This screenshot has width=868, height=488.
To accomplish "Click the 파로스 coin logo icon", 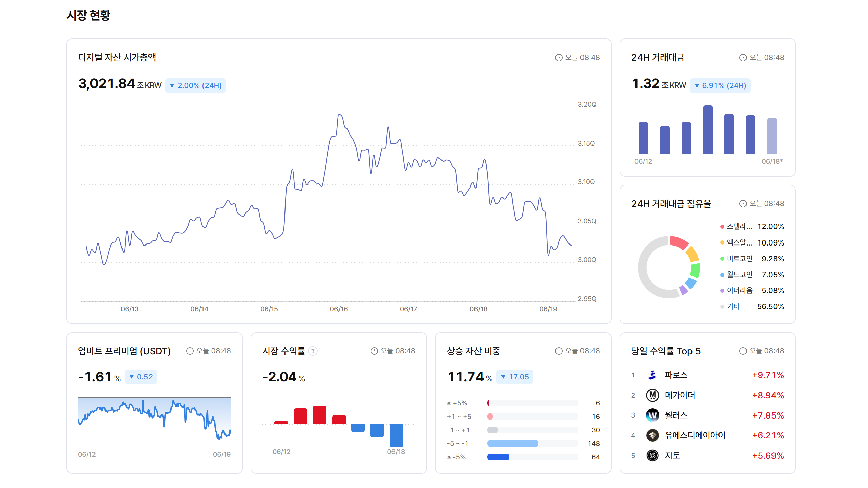I will pos(652,375).
